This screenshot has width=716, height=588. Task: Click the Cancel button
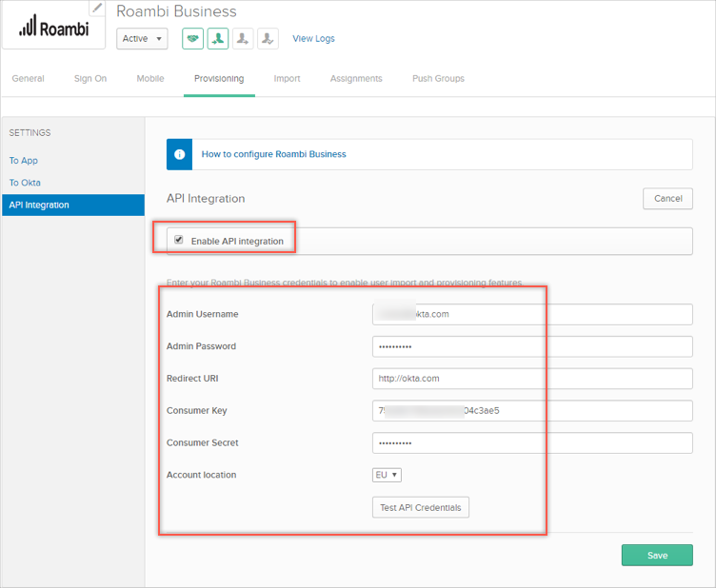(x=667, y=199)
